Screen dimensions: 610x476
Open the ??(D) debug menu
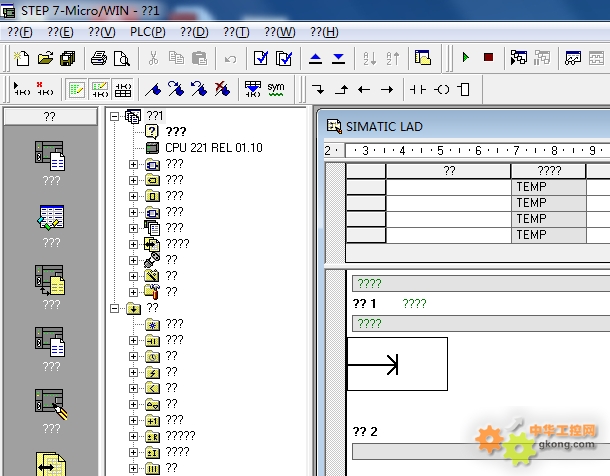(x=194, y=32)
